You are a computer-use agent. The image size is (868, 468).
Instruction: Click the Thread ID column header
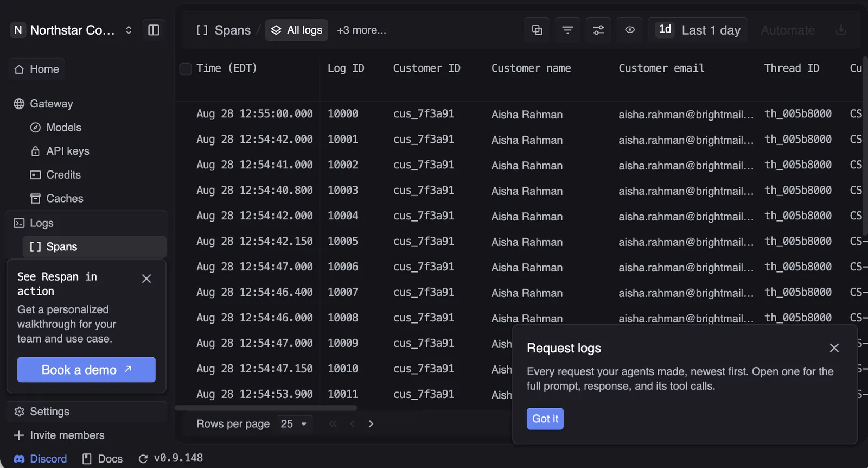792,68
